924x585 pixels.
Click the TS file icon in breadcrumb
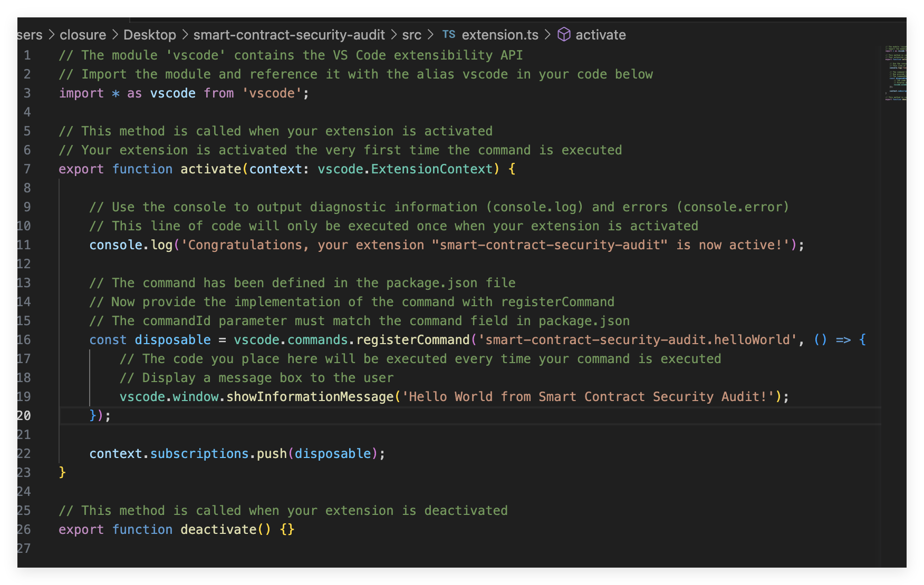coord(449,34)
